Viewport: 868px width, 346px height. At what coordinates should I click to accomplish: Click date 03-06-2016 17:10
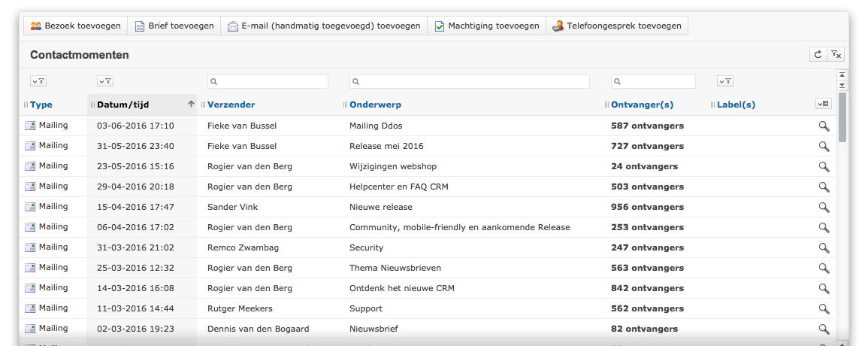pyautogui.click(x=135, y=126)
